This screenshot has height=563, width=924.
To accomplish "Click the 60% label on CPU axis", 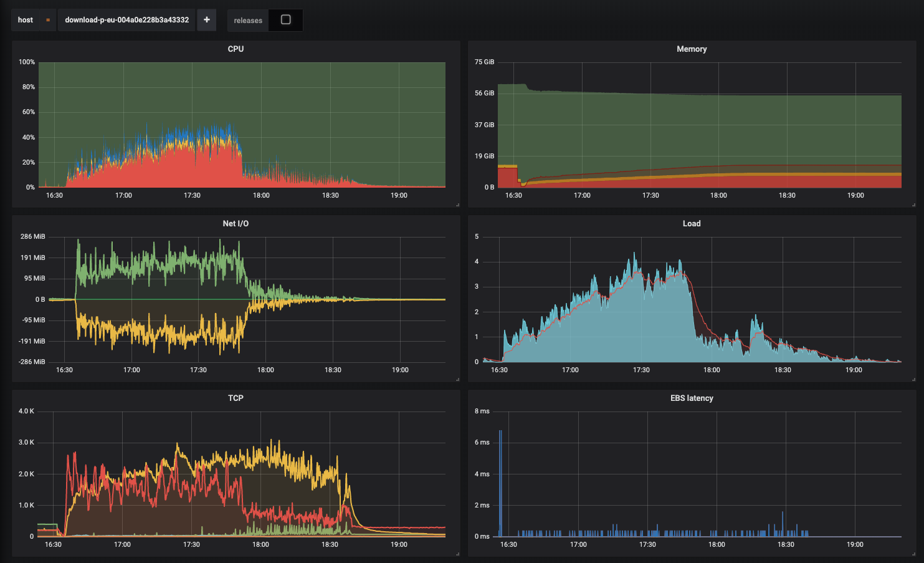I will pyautogui.click(x=29, y=112).
